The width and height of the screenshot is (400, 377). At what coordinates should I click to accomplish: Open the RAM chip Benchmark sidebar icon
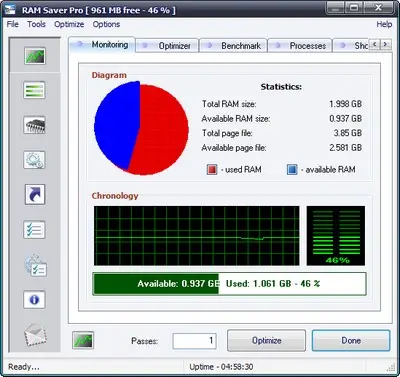tap(34, 125)
